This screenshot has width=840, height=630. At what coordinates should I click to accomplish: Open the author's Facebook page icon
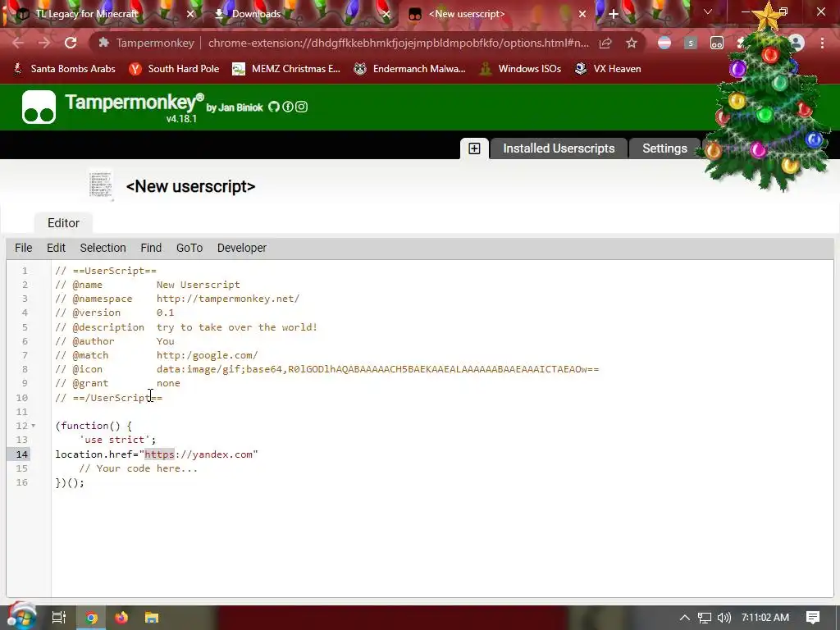288,107
